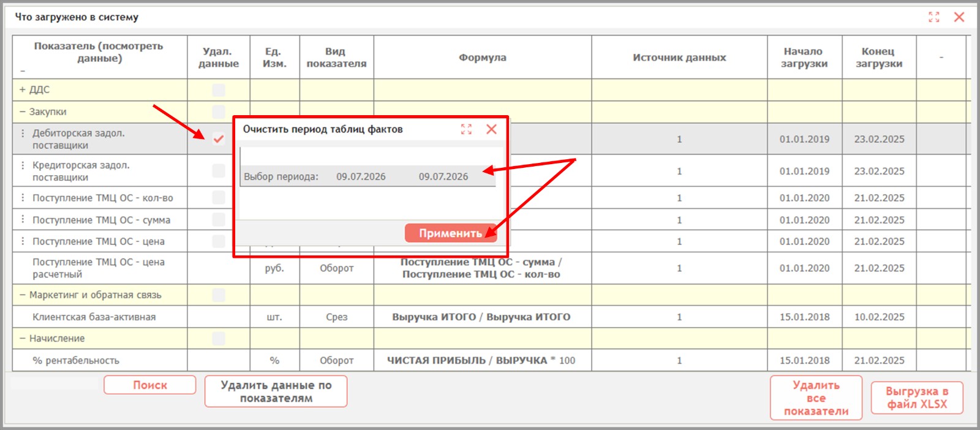Click Удалить данные по показателям button
This screenshot has height=430, width=980.
click(276, 391)
